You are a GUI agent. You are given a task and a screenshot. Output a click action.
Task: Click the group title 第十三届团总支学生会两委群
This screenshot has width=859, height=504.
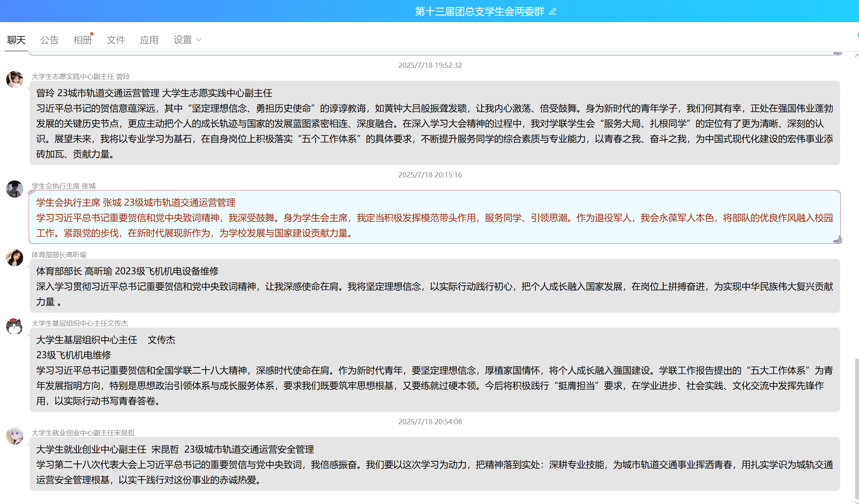click(x=479, y=12)
